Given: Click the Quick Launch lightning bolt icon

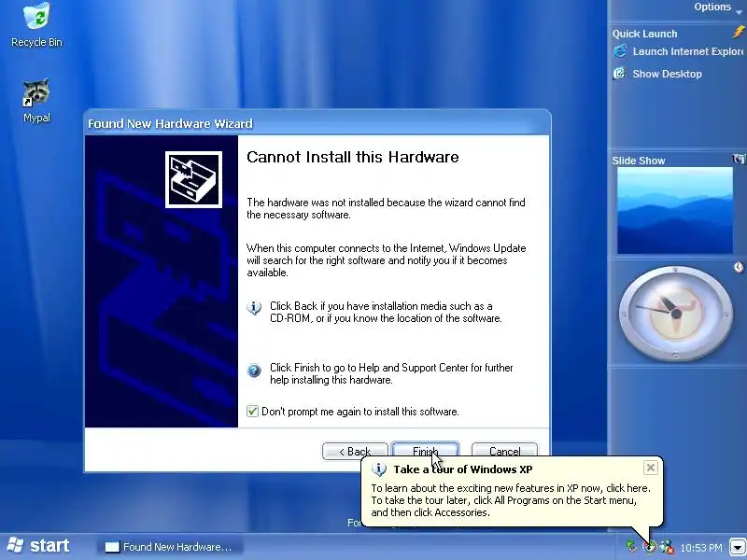Looking at the screenshot, I should (x=739, y=32).
